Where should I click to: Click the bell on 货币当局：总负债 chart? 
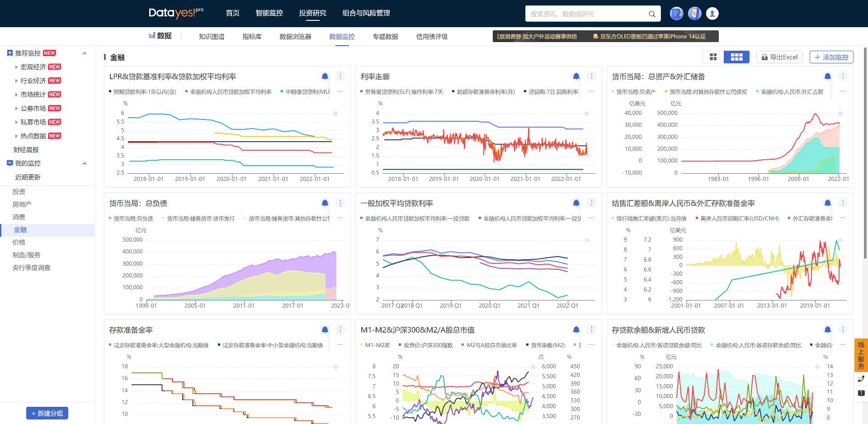(325, 203)
